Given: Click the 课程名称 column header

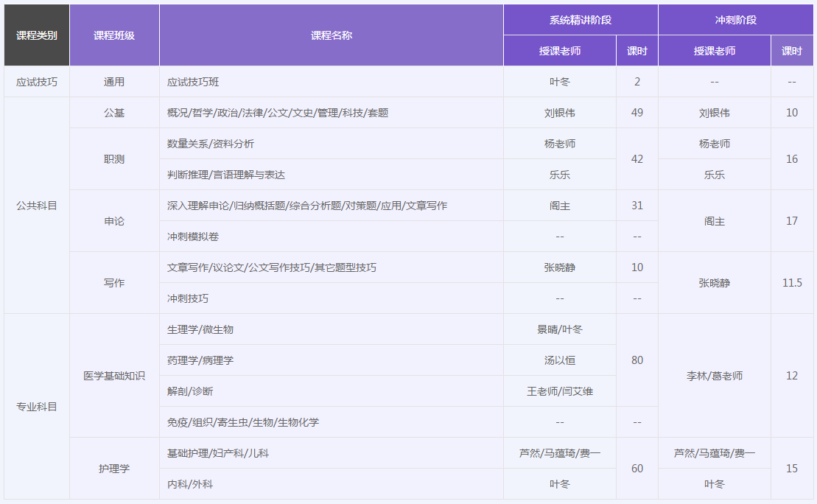Looking at the screenshot, I should coord(332,35).
